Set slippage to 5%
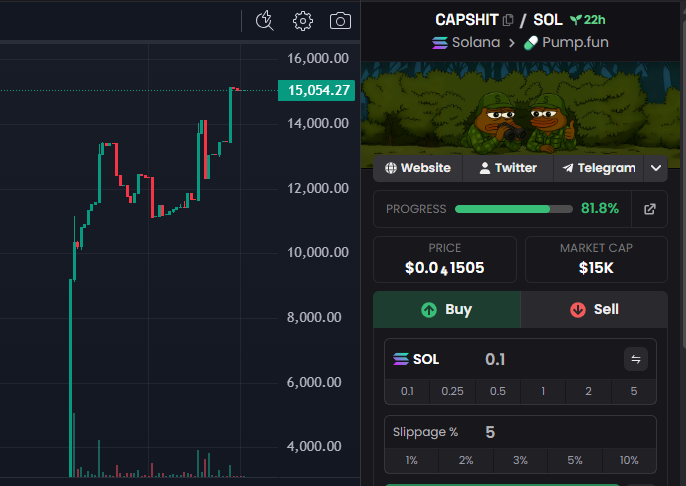Viewport: 686px width, 486px height. [x=575, y=460]
